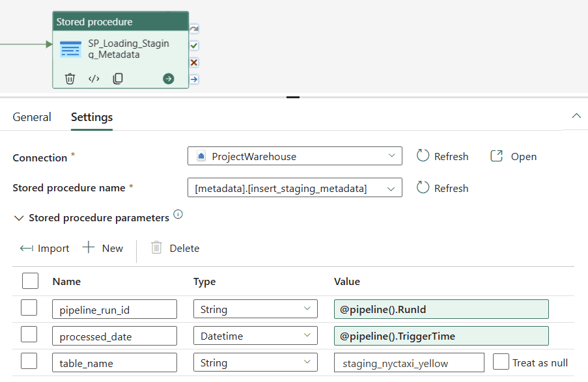Select the Settings tab
Viewport: 588px width, 382px height.
pos(92,117)
